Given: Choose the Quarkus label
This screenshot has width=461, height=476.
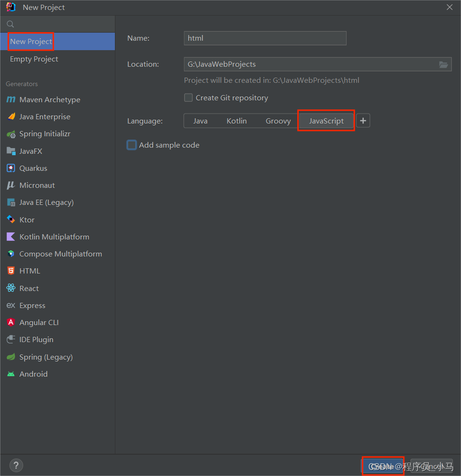Looking at the screenshot, I should tap(33, 168).
